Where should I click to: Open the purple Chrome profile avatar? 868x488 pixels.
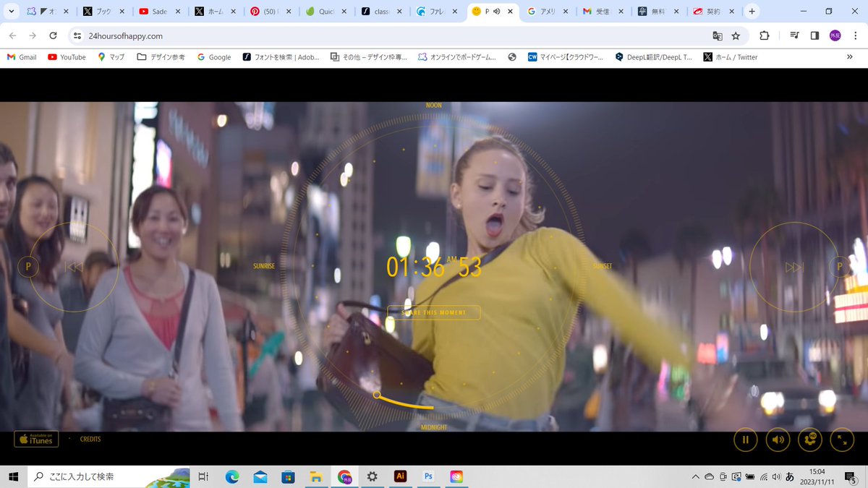coord(835,35)
